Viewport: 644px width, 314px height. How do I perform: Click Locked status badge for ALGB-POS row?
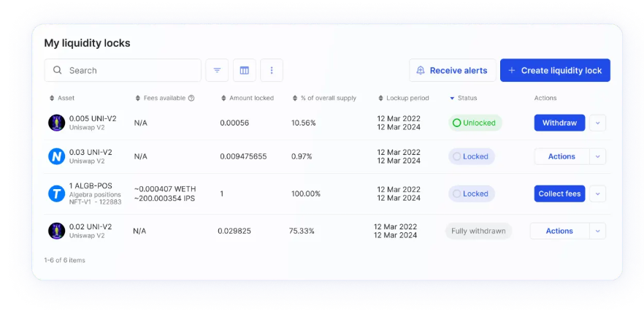point(472,194)
